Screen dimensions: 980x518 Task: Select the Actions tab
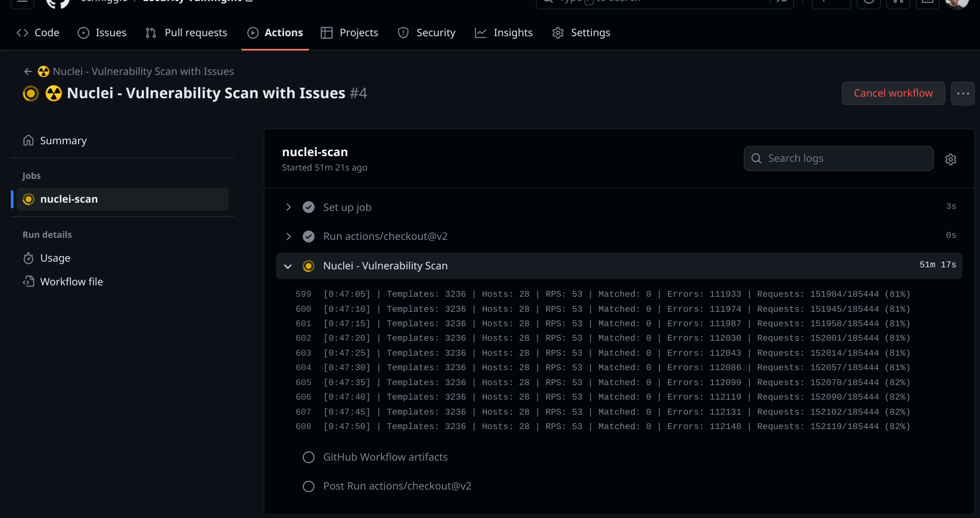[x=275, y=33]
